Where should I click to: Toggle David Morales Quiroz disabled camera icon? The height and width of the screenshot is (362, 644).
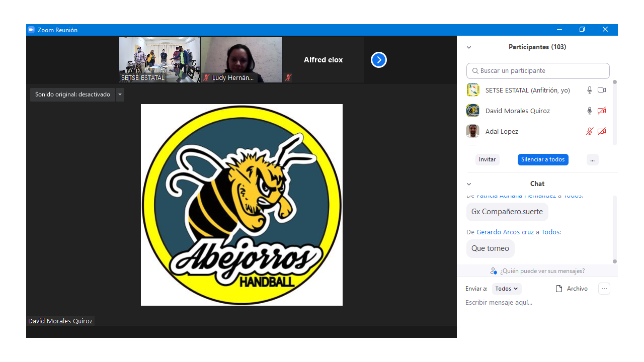(602, 111)
